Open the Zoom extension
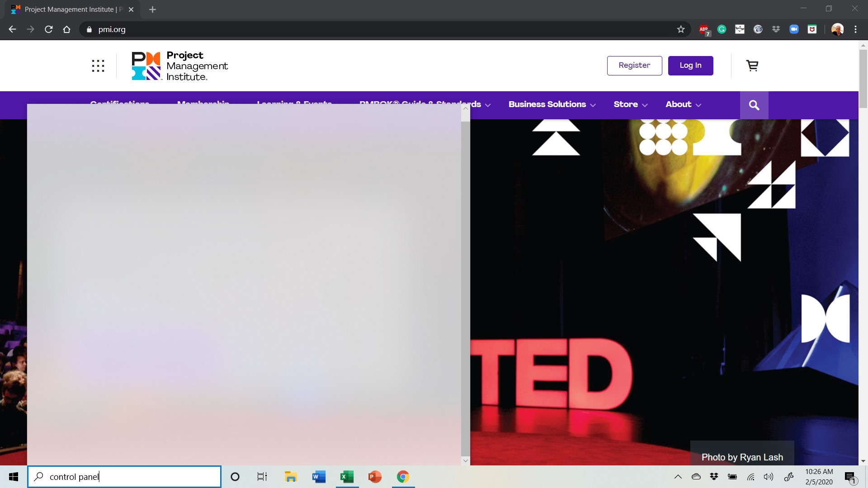Image resolution: width=868 pixels, height=488 pixels. click(x=794, y=29)
